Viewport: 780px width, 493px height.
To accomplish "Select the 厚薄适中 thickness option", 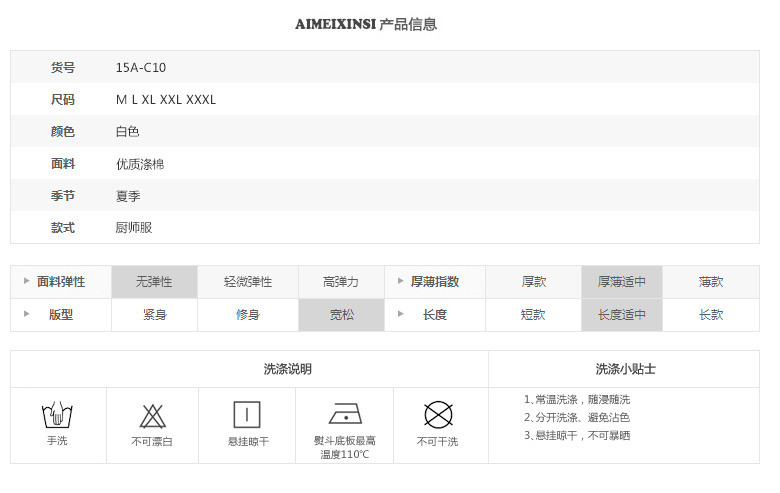I will click(622, 282).
